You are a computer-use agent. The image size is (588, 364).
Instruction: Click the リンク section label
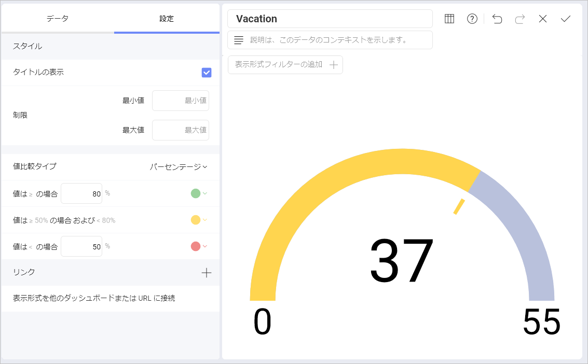[24, 272]
